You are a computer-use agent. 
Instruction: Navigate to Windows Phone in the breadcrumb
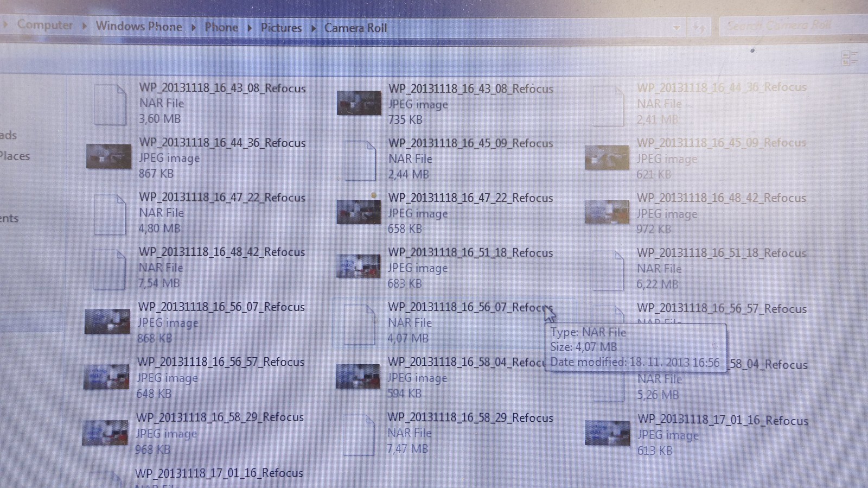[x=139, y=26]
